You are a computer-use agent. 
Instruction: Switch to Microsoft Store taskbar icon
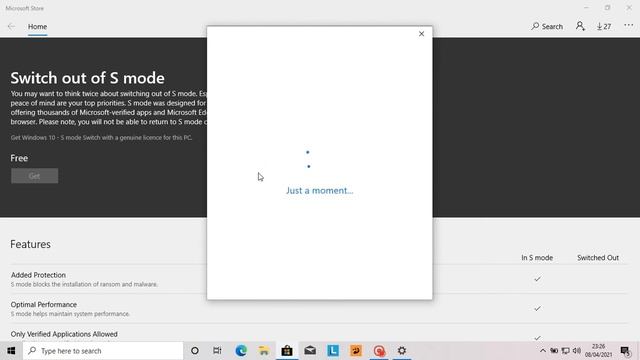click(287, 351)
